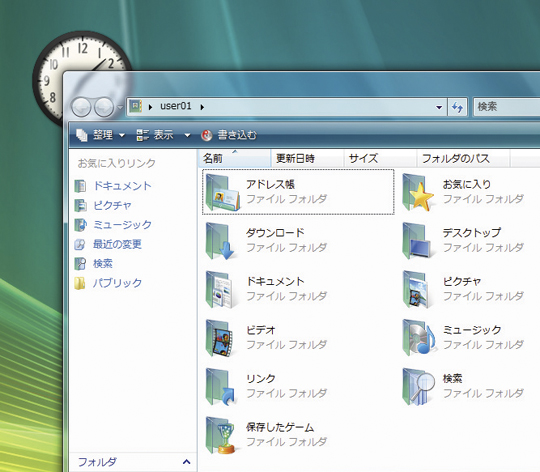Open パブリック link in favorites pane
Viewport: 540px width, 472px height.
tap(117, 283)
